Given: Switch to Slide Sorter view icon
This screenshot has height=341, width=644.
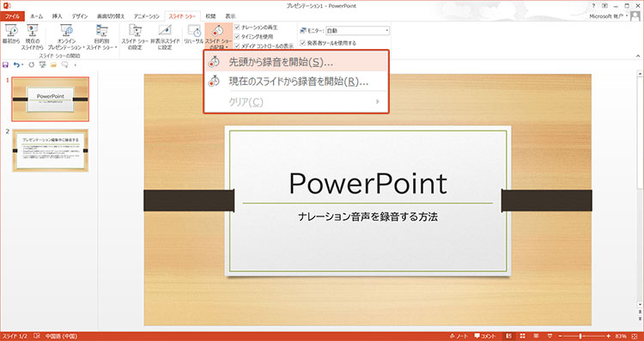Looking at the screenshot, I should click(x=523, y=336).
